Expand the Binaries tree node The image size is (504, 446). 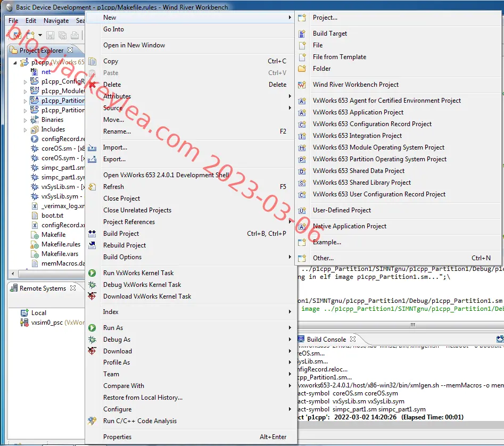pyautogui.click(x=25, y=120)
